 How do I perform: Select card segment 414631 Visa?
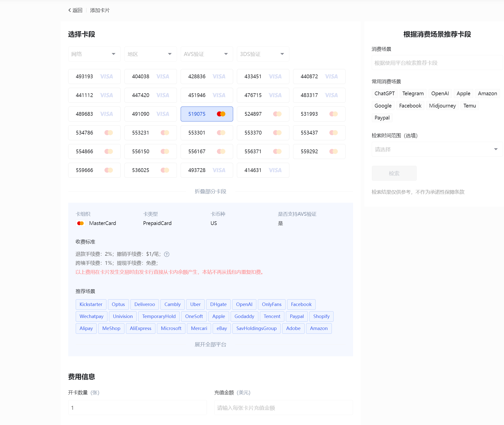point(263,170)
